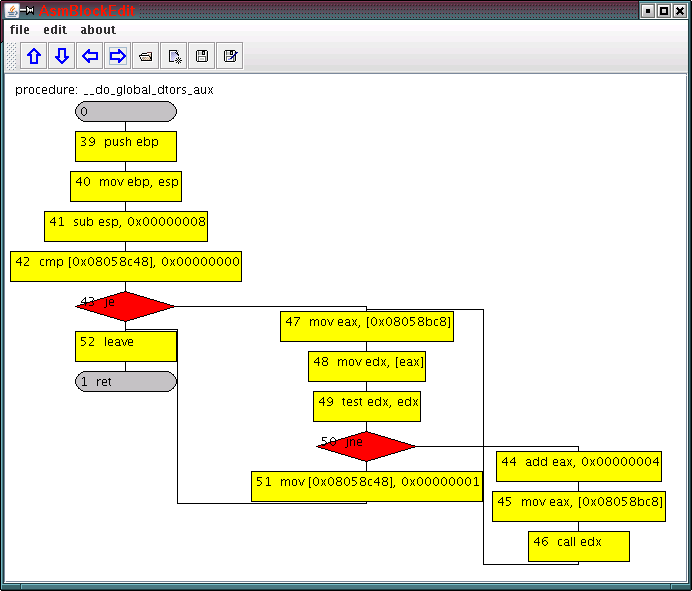Image resolution: width=692 pixels, height=591 pixels.
Task: Select the '39 push ebp' block
Action: (126, 146)
